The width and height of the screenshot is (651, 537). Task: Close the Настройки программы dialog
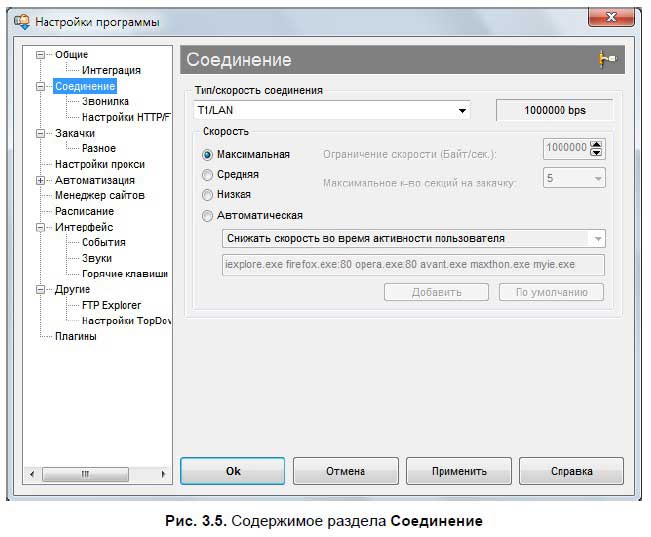click(x=611, y=17)
